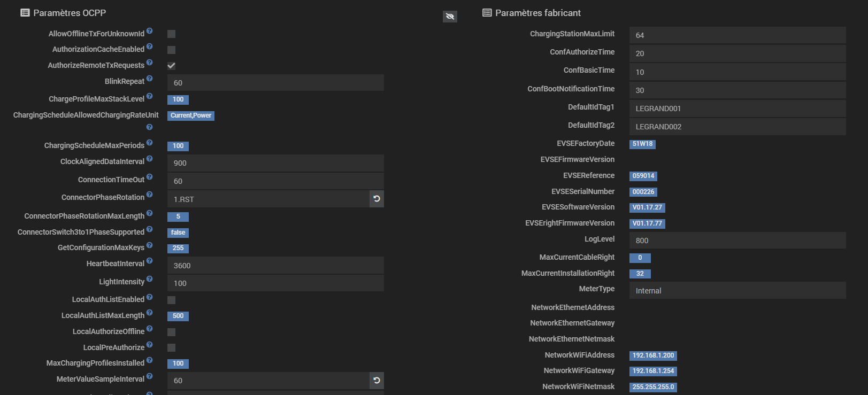This screenshot has width=868, height=395.
Task: Enable AllowOfflineTxForUnknownId checkbox
Action: 172,34
